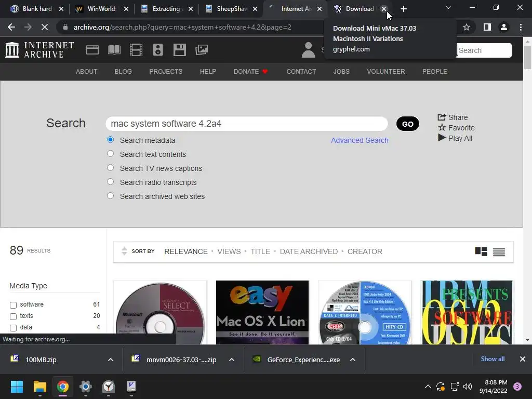Sort results by TITLE
This screenshot has height=399, width=532.
260,251
